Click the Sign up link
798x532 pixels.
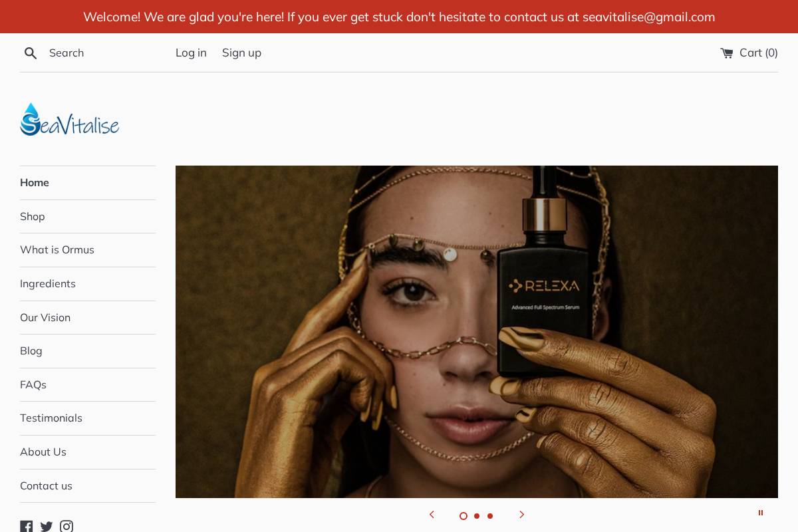(241, 53)
